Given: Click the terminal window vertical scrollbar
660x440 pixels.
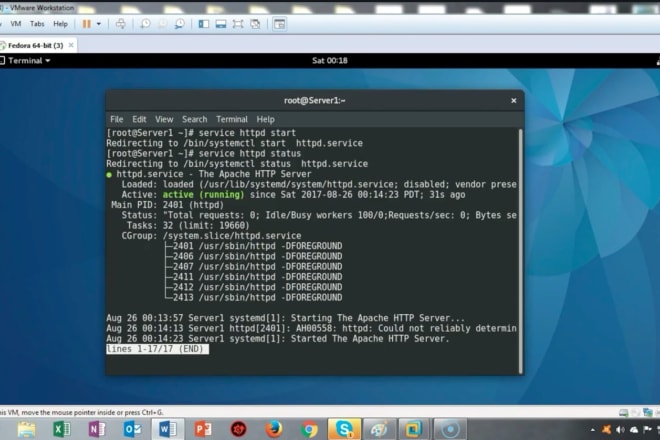Looking at the screenshot, I should click(x=521, y=251).
